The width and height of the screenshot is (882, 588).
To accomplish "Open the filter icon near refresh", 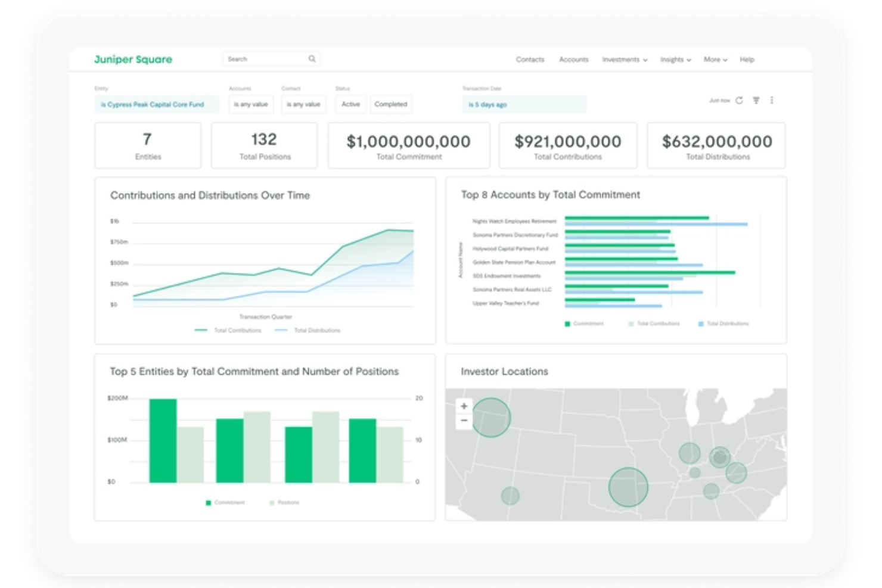I will click(756, 100).
